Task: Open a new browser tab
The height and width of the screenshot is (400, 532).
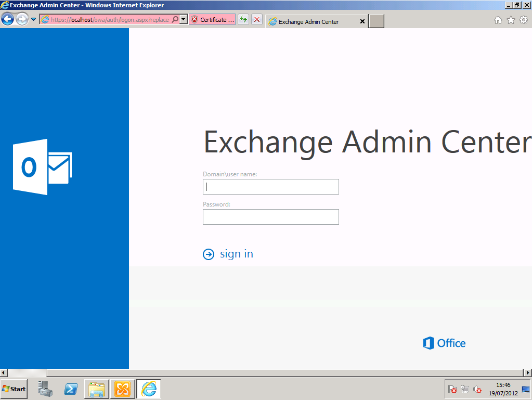Action: [375, 21]
